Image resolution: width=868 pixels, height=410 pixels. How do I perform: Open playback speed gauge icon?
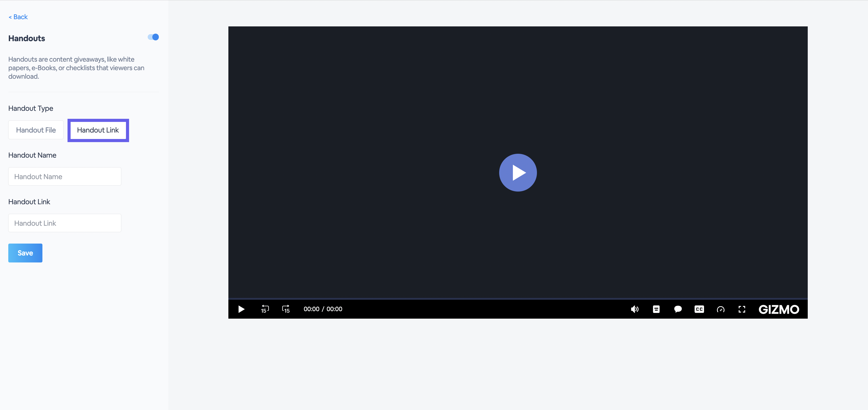pyautogui.click(x=720, y=309)
